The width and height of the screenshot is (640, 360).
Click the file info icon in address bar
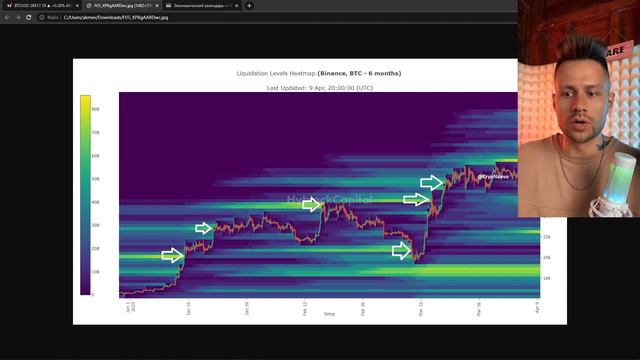(42, 18)
